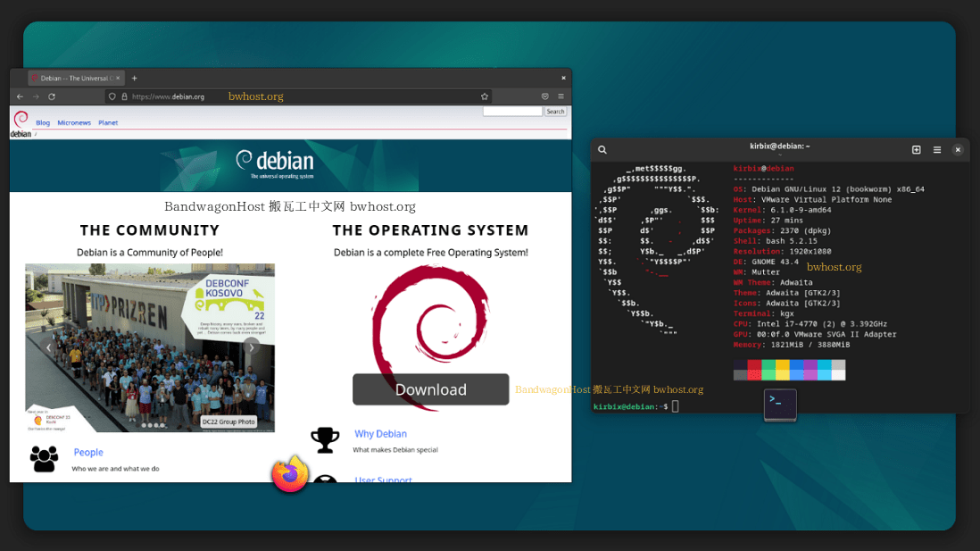Click the 'Terminal: kgx' line

[764, 313]
